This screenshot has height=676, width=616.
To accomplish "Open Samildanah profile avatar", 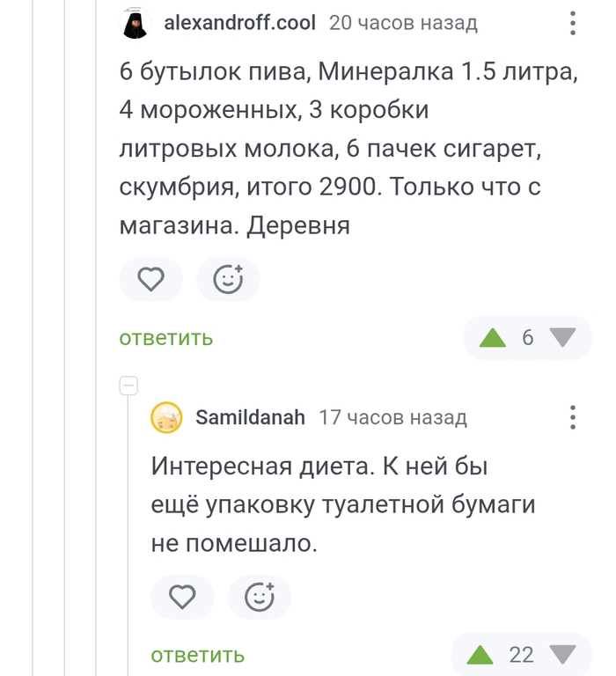I will click(x=166, y=417).
